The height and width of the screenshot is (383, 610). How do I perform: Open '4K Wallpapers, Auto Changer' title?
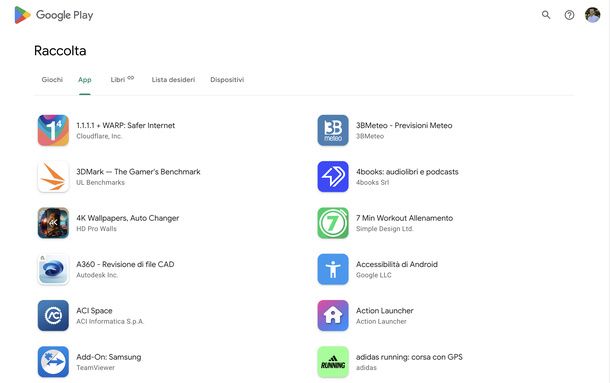click(128, 218)
